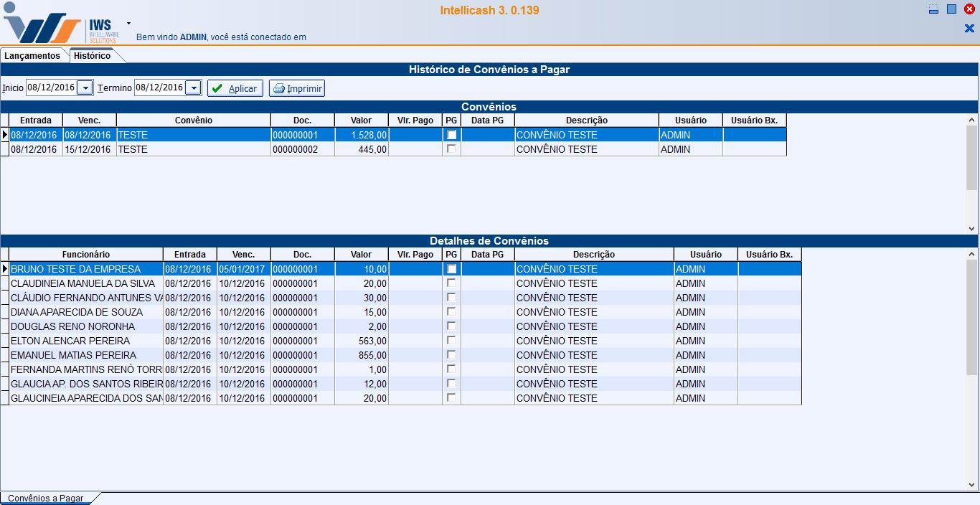The image size is (980, 505).
Task: Toggle PG checkbox for ELTON ALENCAR PEREIRA
Action: [451, 341]
